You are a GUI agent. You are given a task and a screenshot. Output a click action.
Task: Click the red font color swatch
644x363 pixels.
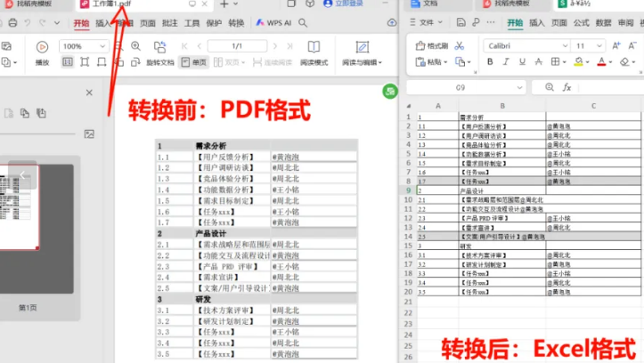(x=601, y=62)
